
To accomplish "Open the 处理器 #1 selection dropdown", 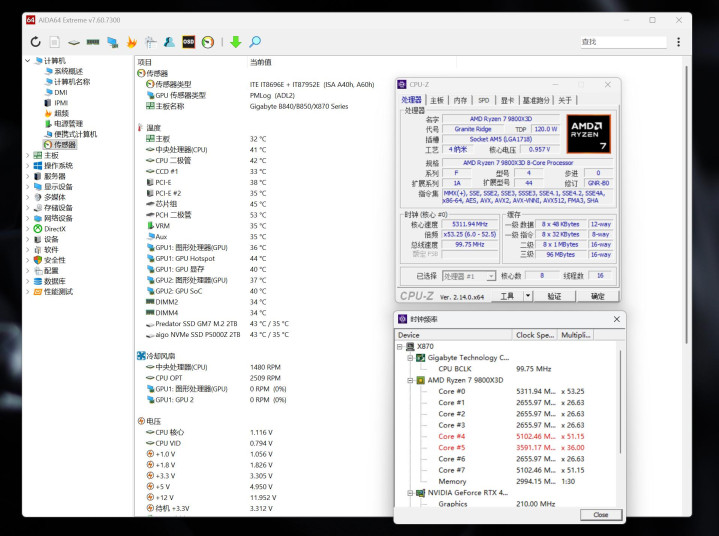I will (x=490, y=276).
